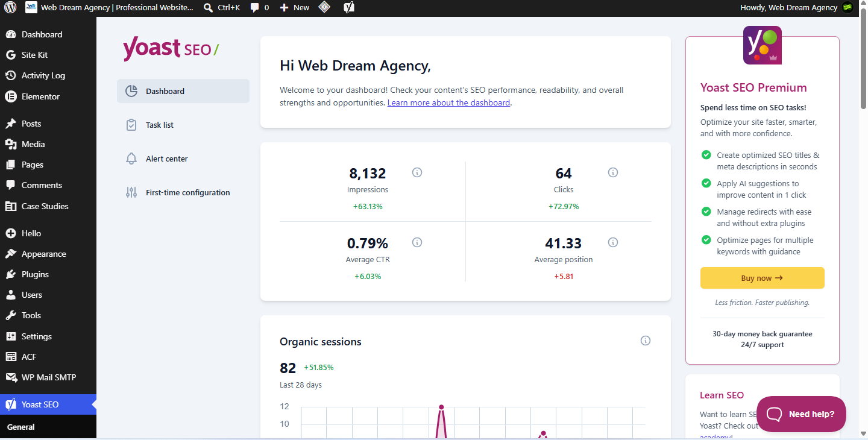Click the +51.85% sessions change value
Screen dimensions: 868x440
click(319, 367)
